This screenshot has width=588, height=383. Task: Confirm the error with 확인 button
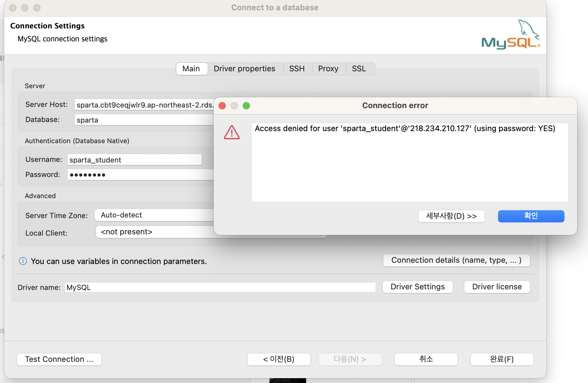pyautogui.click(x=531, y=216)
